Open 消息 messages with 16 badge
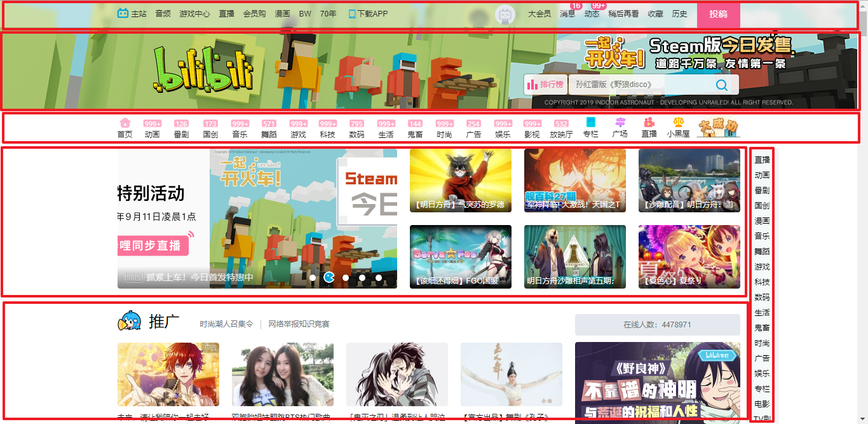Image resolution: width=868 pixels, height=424 pixels. pyautogui.click(x=567, y=14)
